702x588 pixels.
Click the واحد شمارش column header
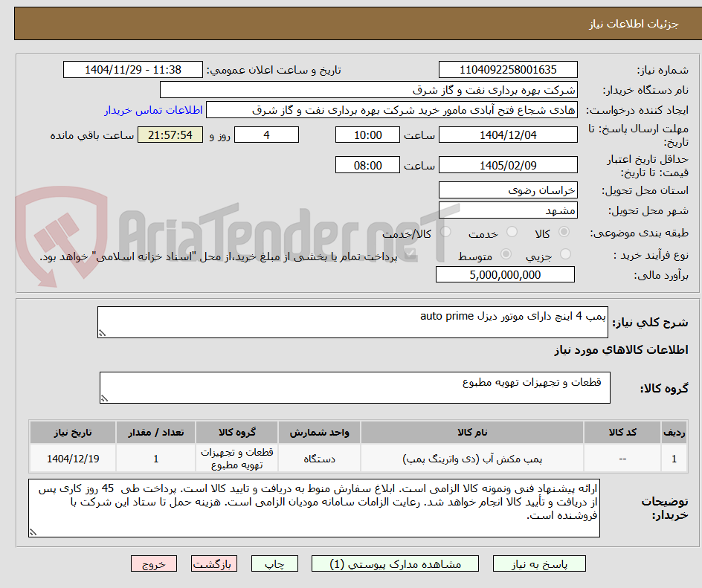tap(319, 433)
